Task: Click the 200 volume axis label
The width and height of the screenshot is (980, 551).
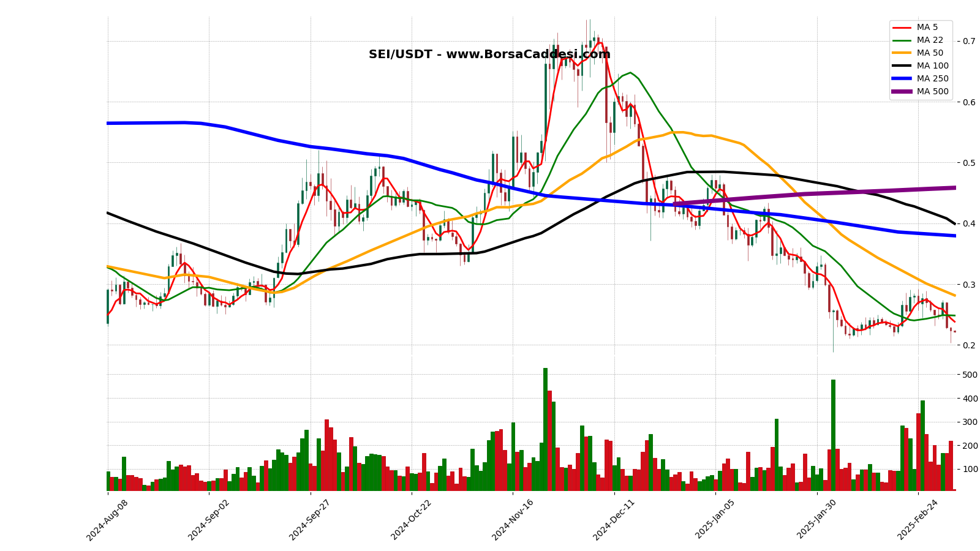Action: (x=971, y=446)
